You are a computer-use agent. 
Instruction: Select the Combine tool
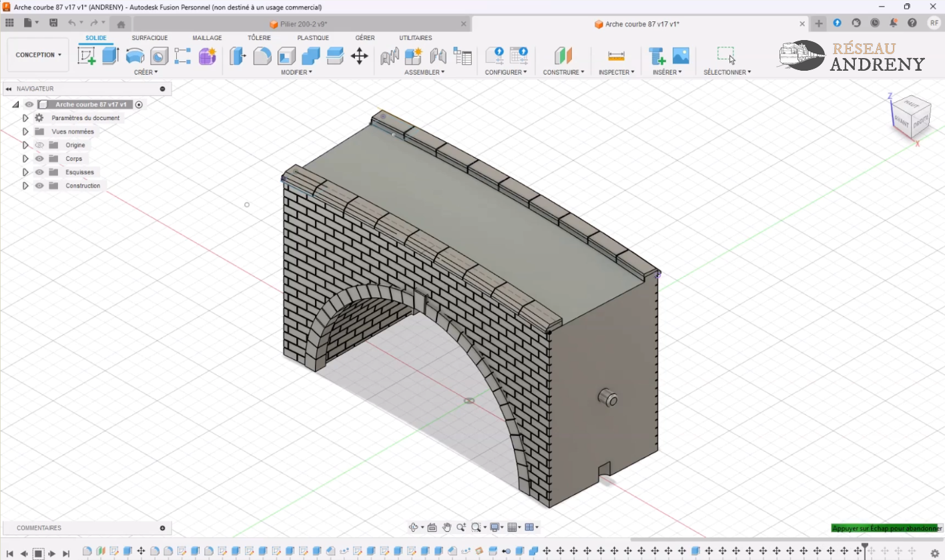310,56
